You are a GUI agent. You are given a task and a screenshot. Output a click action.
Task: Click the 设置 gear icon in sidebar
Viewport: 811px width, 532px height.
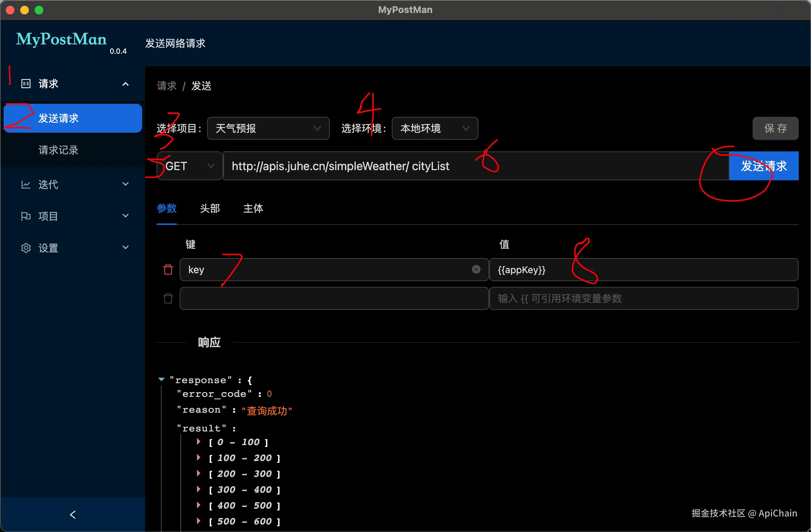pyautogui.click(x=26, y=248)
